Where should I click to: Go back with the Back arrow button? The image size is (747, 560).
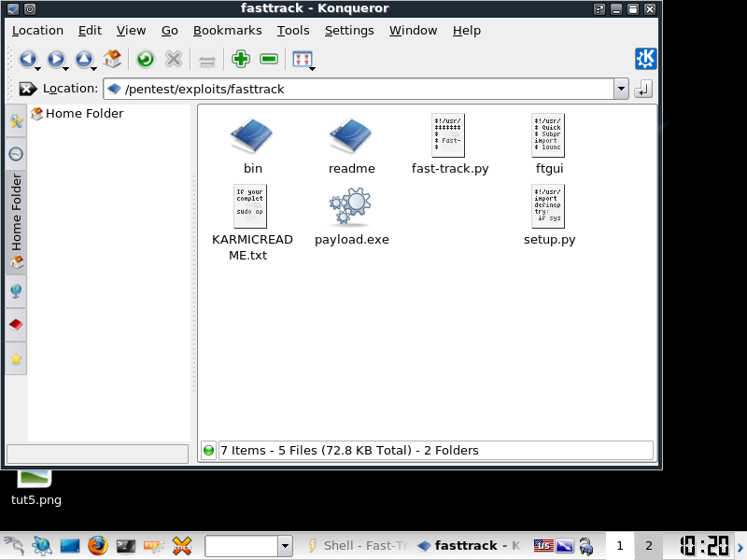(27, 59)
